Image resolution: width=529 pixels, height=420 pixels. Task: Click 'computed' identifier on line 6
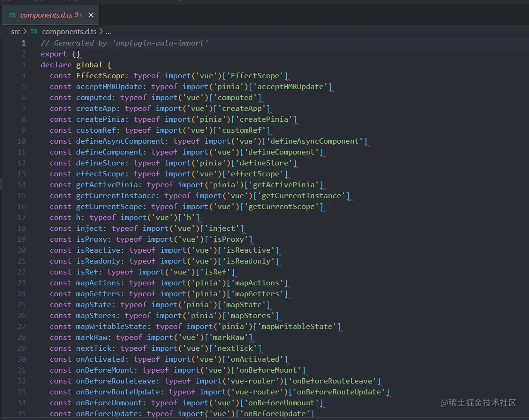93,98
